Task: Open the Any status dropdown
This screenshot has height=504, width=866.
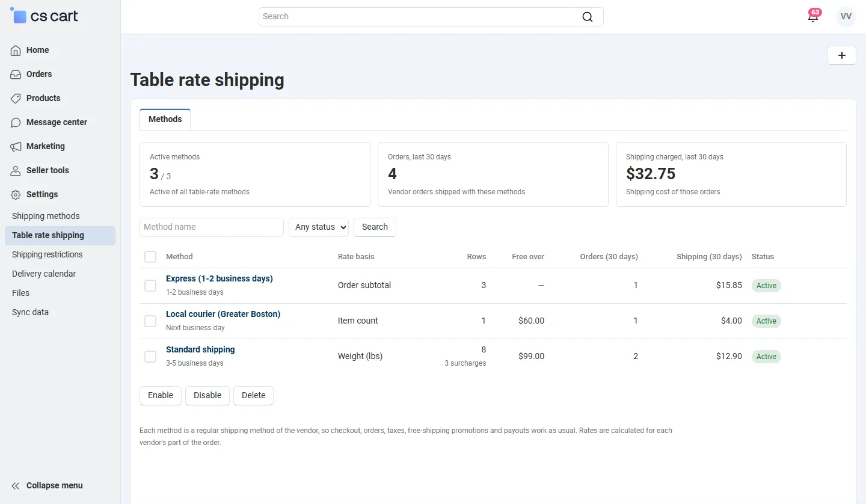Action: (319, 227)
